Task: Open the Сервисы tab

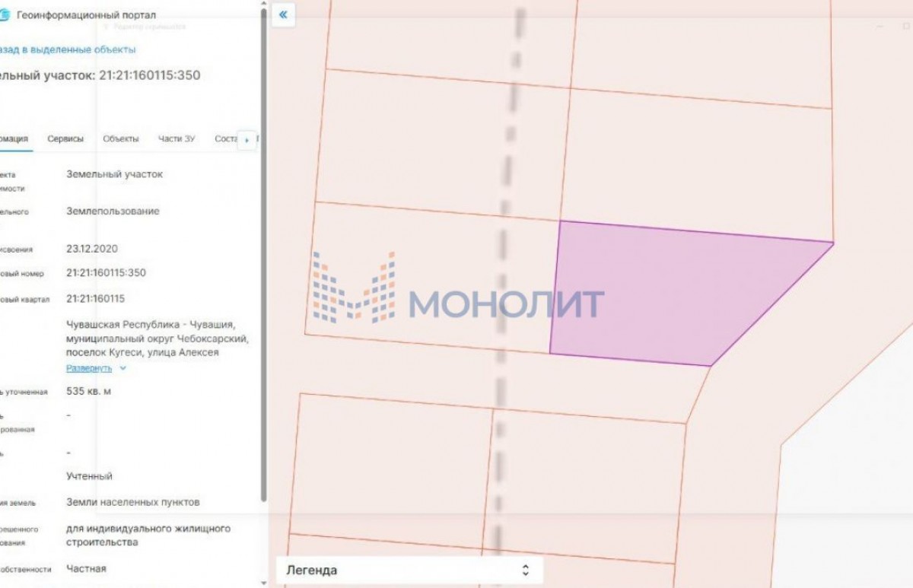Action: [65, 138]
